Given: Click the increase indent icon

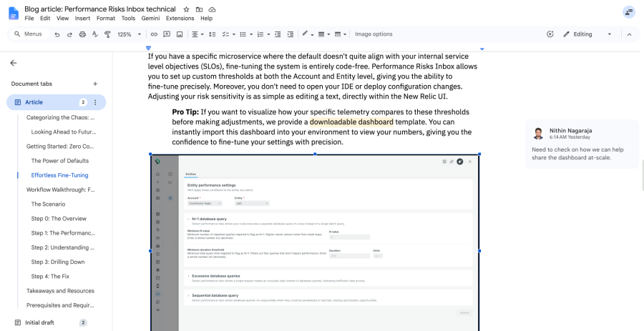Looking at the screenshot, I should (291, 34).
